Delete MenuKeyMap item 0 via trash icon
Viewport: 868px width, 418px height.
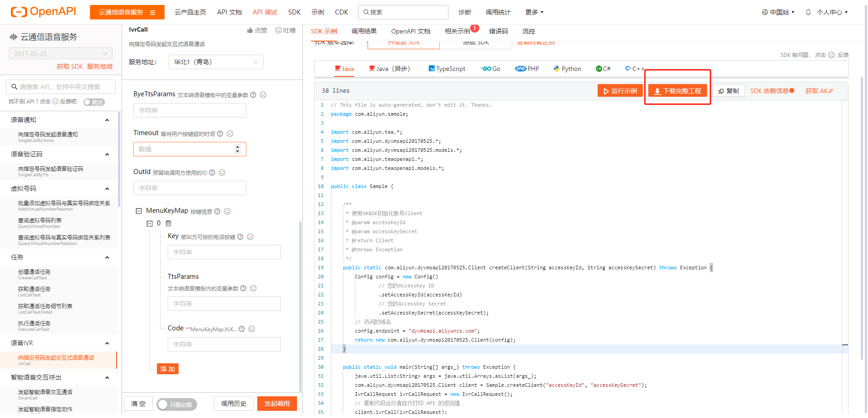click(x=168, y=223)
